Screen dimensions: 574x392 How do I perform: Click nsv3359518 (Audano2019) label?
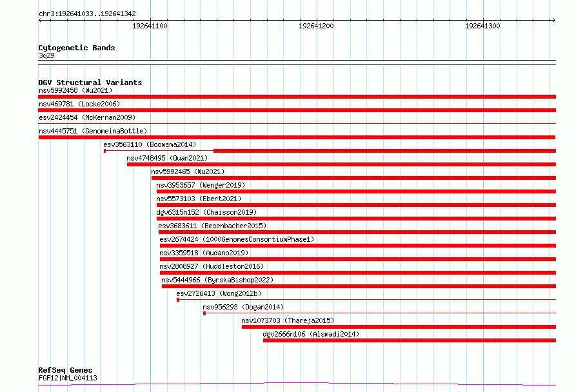tap(204, 253)
